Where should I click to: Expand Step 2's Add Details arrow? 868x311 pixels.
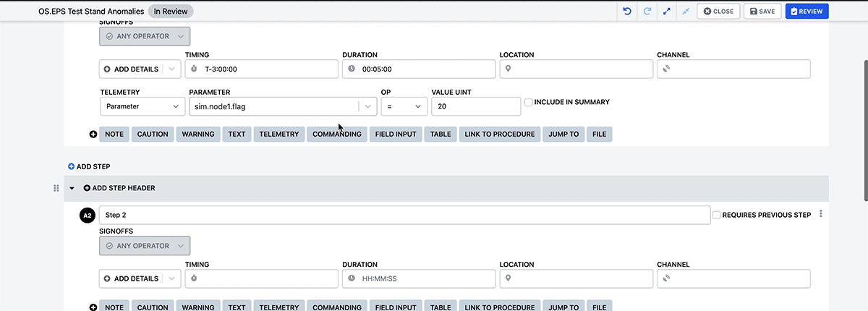pyautogui.click(x=172, y=278)
